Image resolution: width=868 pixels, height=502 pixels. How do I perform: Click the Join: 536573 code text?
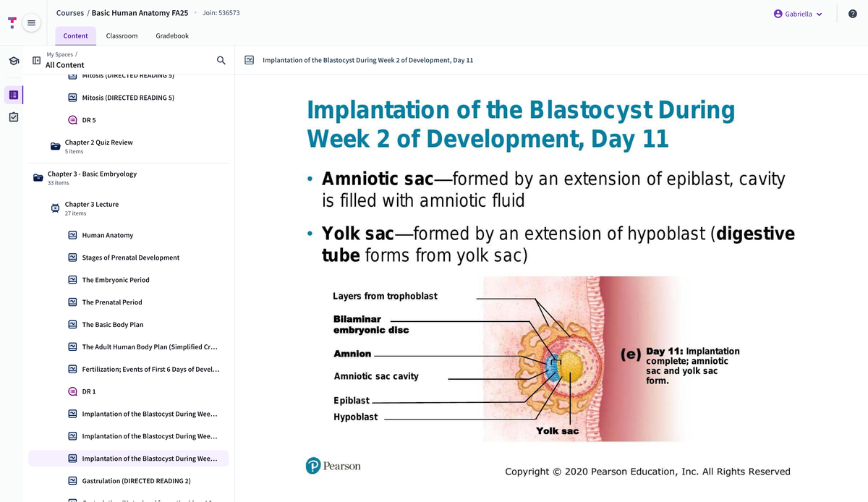pyautogui.click(x=221, y=13)
